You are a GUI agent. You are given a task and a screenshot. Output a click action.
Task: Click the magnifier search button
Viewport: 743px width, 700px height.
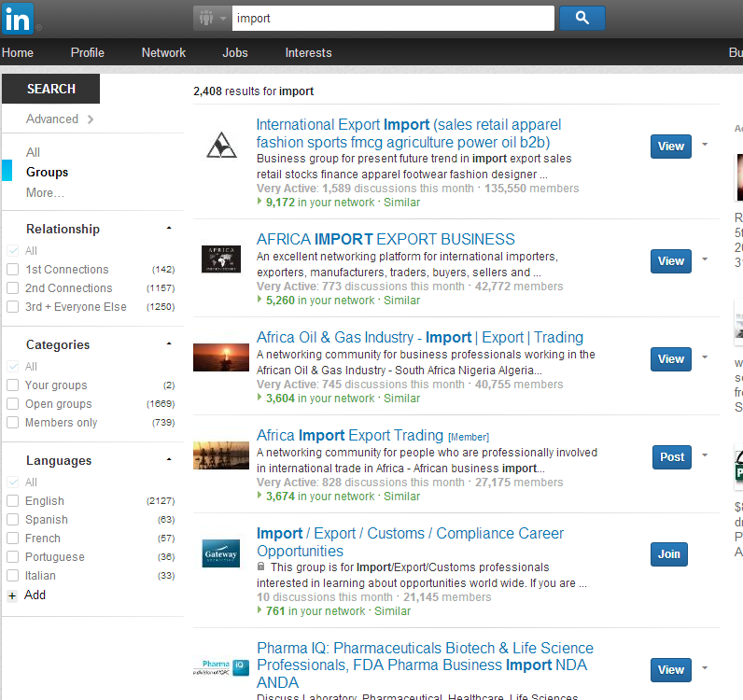coord(582,18)
